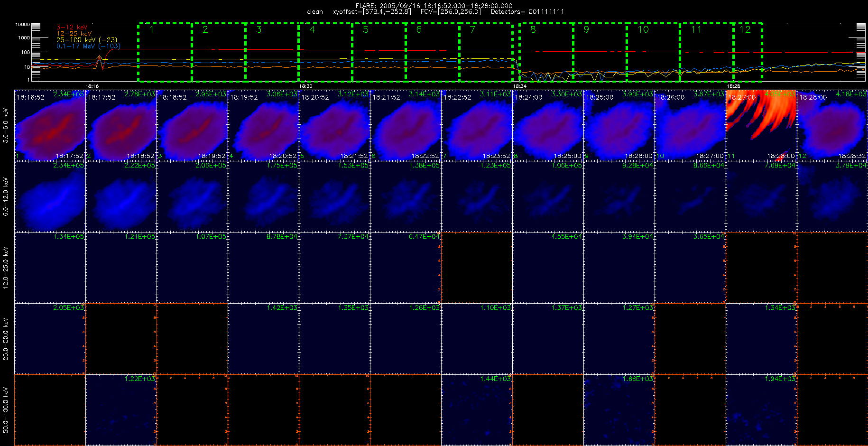
Task: Open the 3.0-6.0 keV image starting 18:28:00
Action: [x=832, y=125]
